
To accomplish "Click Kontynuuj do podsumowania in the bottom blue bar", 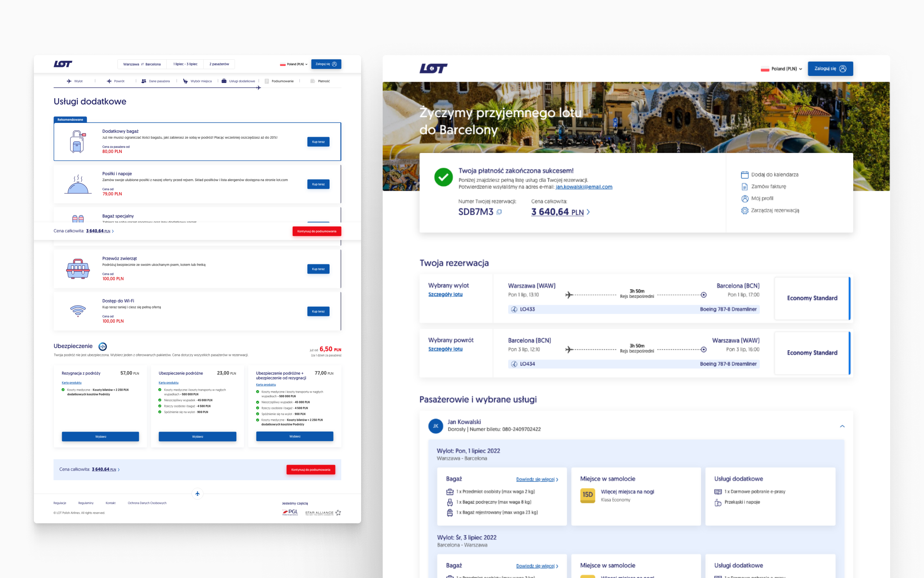I will (x=311, y=470).
